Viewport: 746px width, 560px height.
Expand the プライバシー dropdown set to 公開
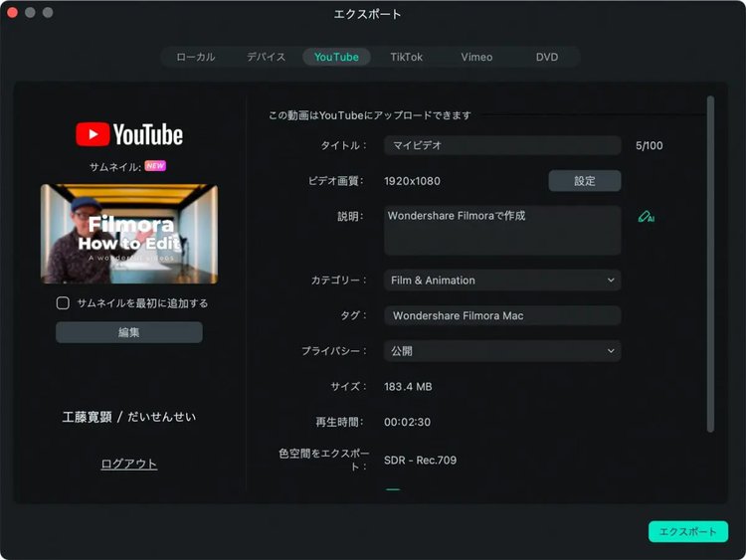(502, 351)
